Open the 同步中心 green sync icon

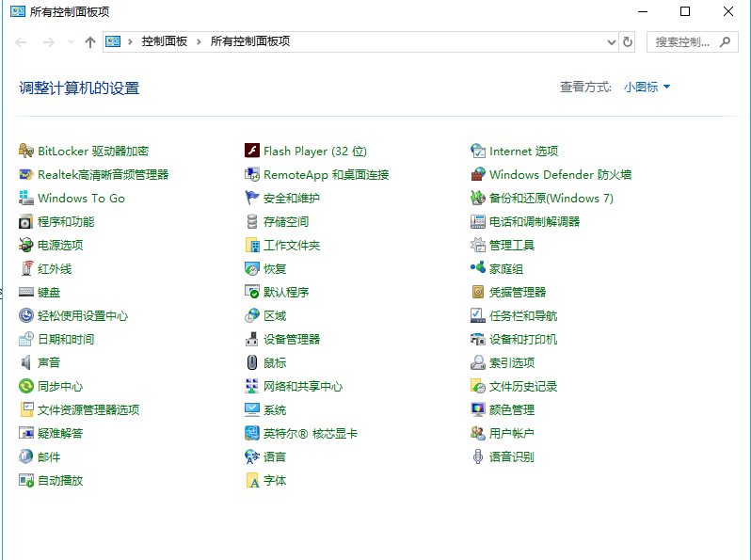tap(25, 386)
